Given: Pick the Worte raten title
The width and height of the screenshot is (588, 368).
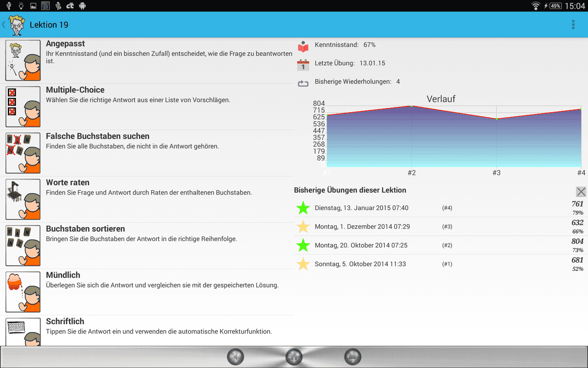Looking at the screenshot, I should 68,183.
